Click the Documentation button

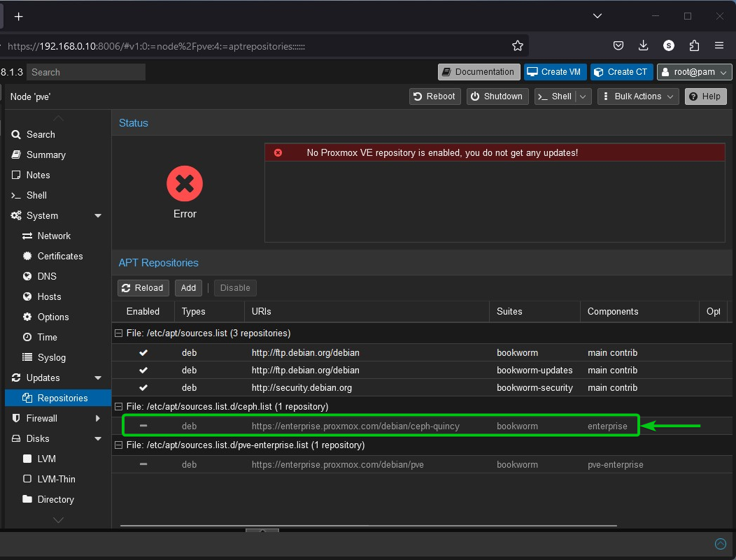pos(479,72)
